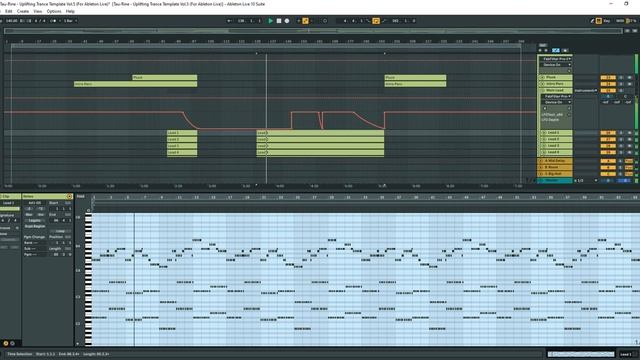Unfold the Pluck track header
Viewport: 640px width, 360px height.
coord(542,77)
